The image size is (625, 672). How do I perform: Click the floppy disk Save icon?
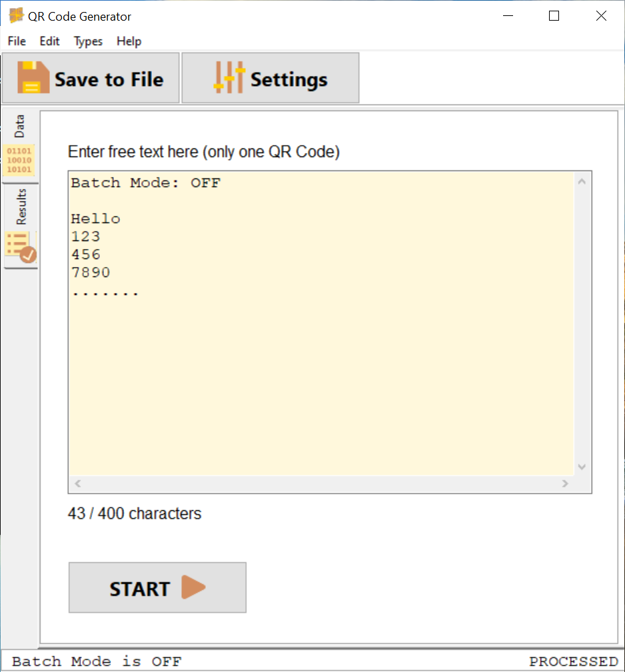[x=33, y=78]
